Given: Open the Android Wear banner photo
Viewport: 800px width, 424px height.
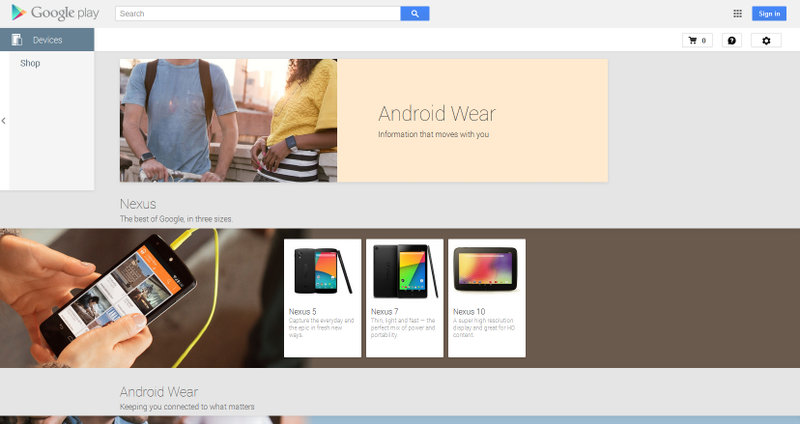Looking at the screenshot, I should 228,120.
